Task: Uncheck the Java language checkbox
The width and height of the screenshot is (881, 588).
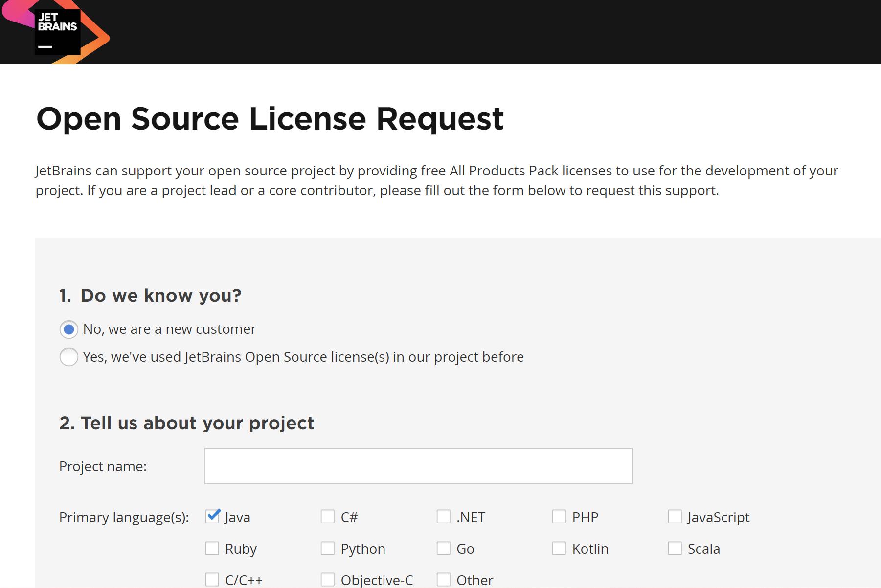Action: [212, 516]
